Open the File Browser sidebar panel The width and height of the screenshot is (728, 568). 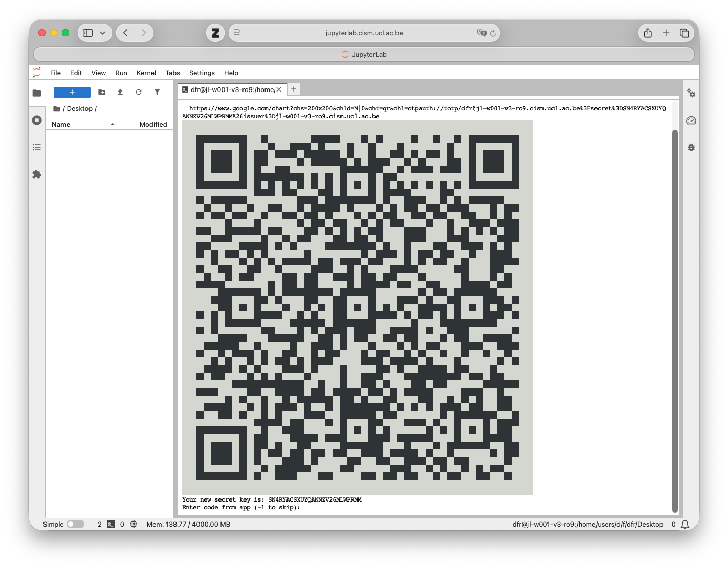[x=37, y=93]
